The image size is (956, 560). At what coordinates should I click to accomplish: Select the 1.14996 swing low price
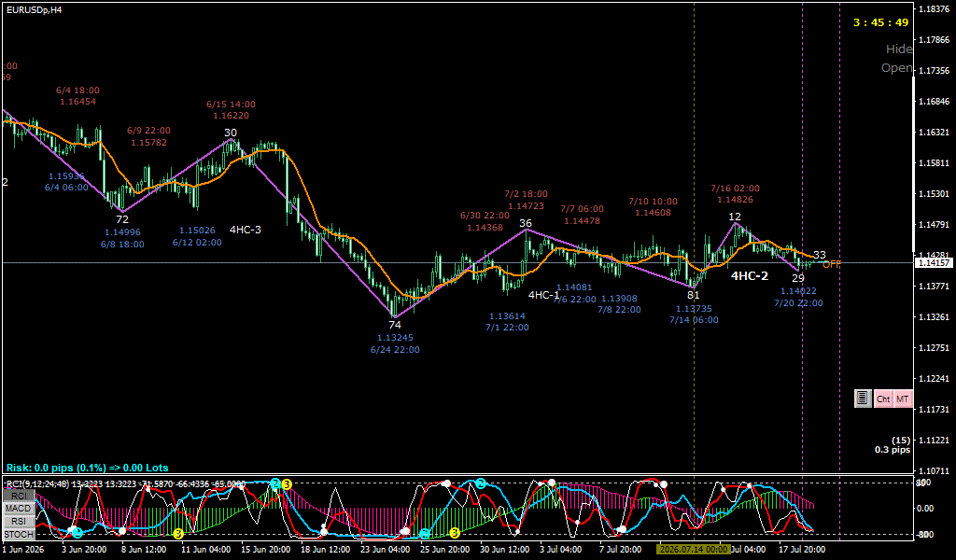(x=122, y=232)
